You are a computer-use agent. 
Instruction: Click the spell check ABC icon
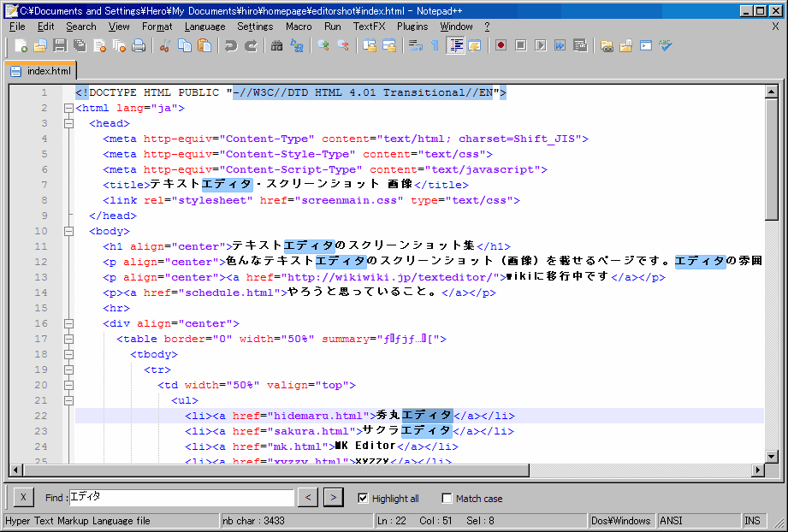pos(666,45)
